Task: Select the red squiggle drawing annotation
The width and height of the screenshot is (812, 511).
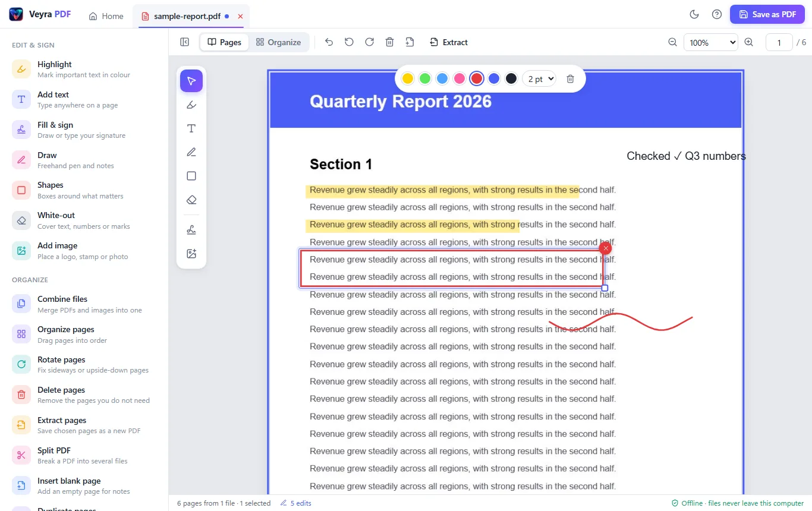Action: [621, 321]
